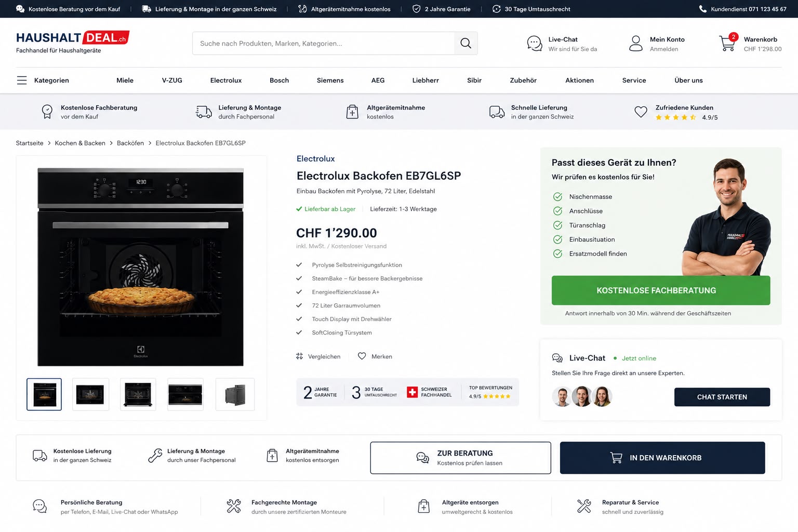The height and width of the screenshot is (532, 798).
Task: Click the Top Bewertungen 4.9/5 badge
Action: 490,392
